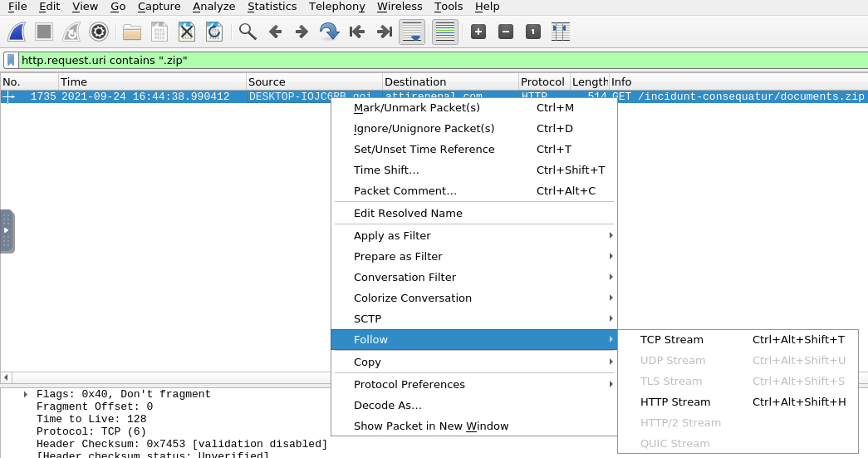Choose Decode As... entry

pyautogui.click(x=473, y=405)
